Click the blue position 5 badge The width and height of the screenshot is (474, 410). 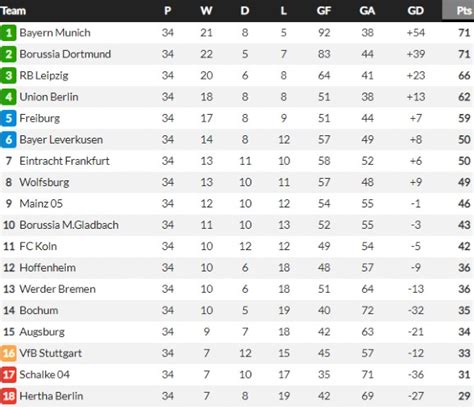(8, 118)
